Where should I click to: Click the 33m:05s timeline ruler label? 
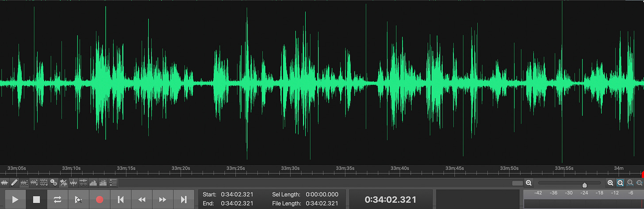[x=17, y=168]
